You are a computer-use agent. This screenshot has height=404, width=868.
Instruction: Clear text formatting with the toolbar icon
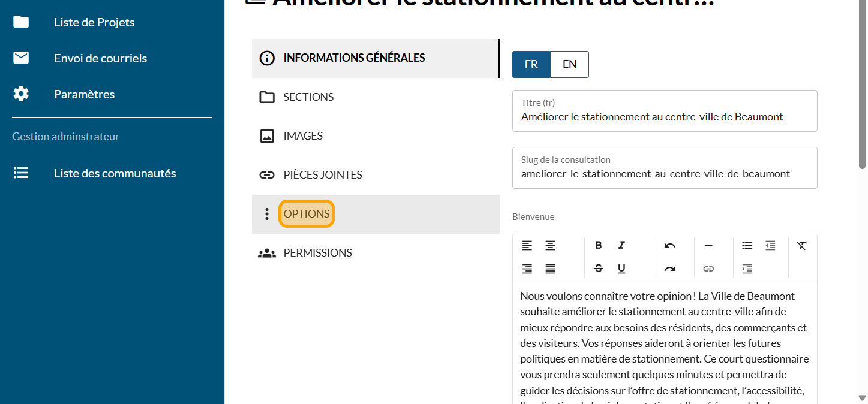[x=802, y=245]
